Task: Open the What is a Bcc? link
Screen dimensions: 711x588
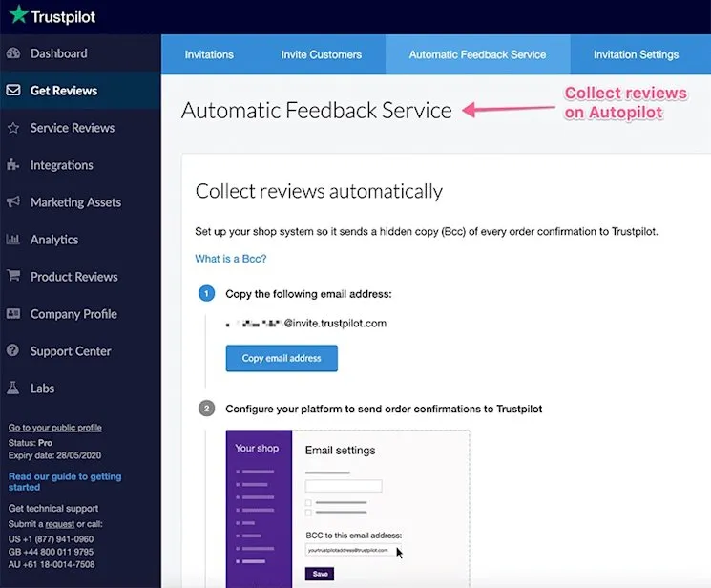Action: (230, 259)
